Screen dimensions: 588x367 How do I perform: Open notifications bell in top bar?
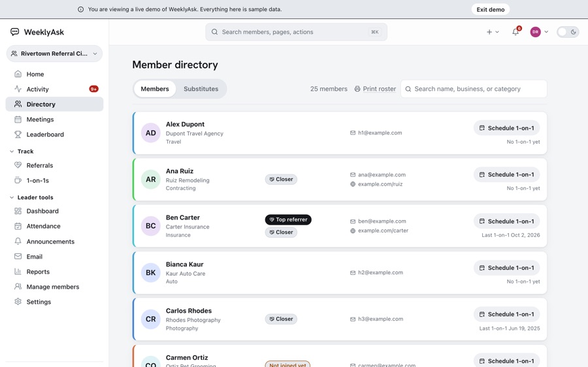pyautogui.click(x=515, y=32)
